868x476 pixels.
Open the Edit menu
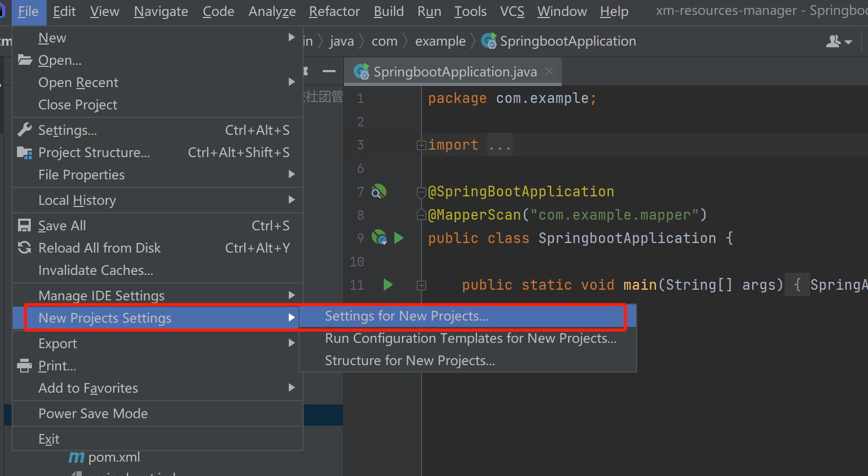[x=64, y=12]
